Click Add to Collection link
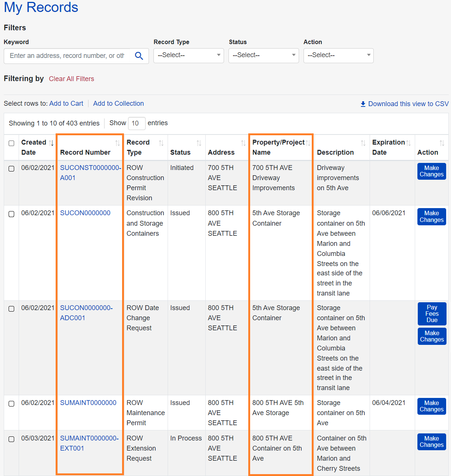Viewport: 451px width, 476px height. [x=118, y=103]
